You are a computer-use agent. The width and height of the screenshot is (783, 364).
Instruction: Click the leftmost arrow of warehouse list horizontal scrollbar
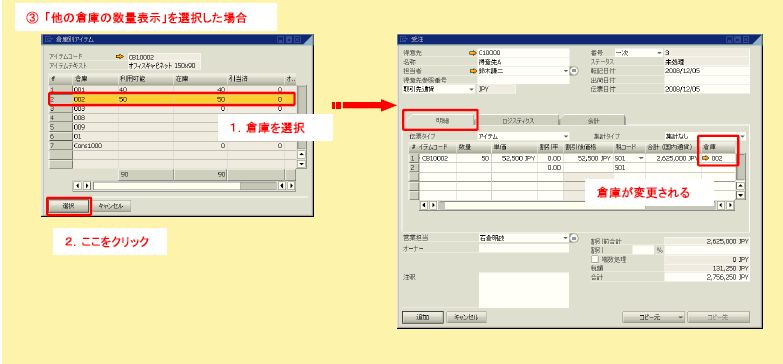pos(76,186)
